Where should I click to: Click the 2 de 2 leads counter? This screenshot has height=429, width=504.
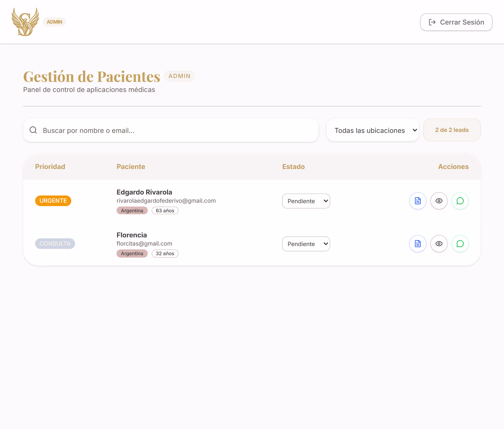click(x=452, y=130)
